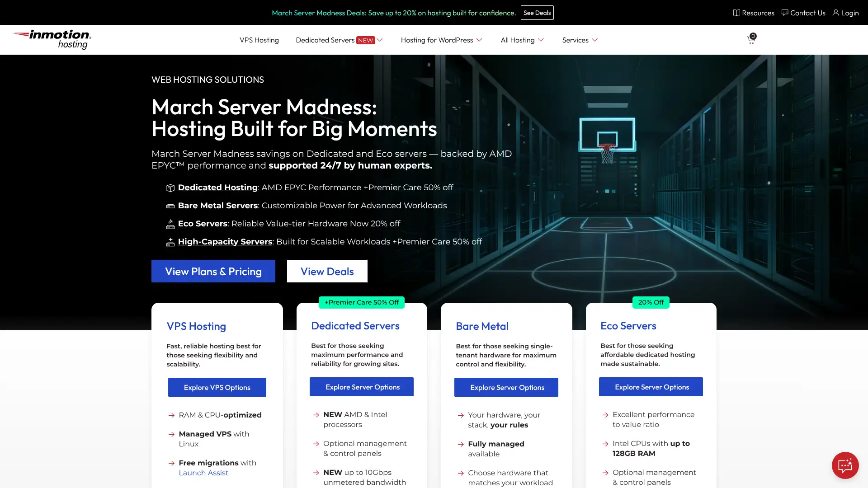Click the NEW badge on Dedicated Servers
Viewport: 868px width, 488px height.
(365, 40)
